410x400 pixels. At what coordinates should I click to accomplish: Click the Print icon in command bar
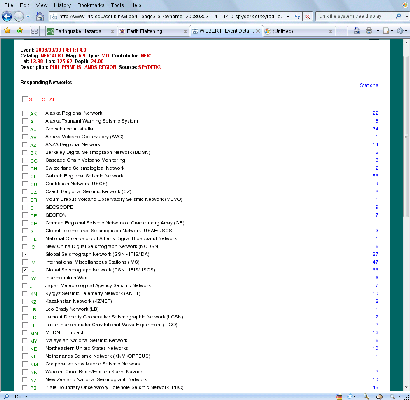[x=369, y=31]
